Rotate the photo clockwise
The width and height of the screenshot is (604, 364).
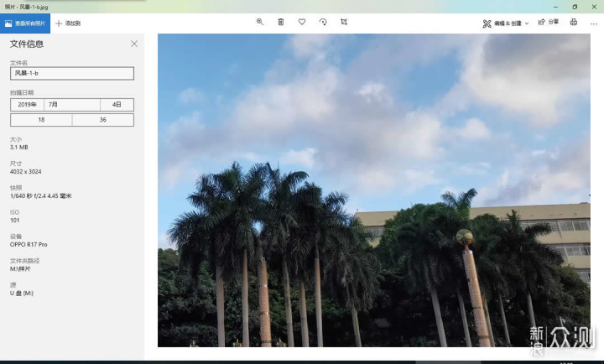323,22
